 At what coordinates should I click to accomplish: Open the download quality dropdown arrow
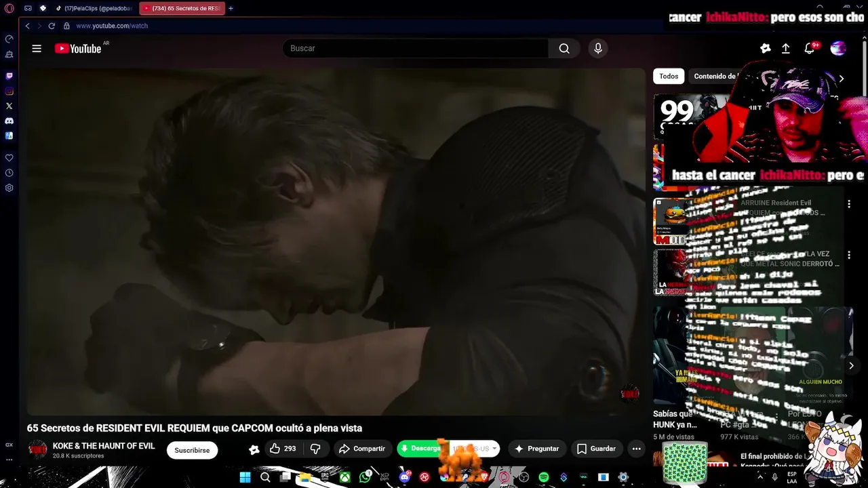pyautogui.click(x=494, y=449)
